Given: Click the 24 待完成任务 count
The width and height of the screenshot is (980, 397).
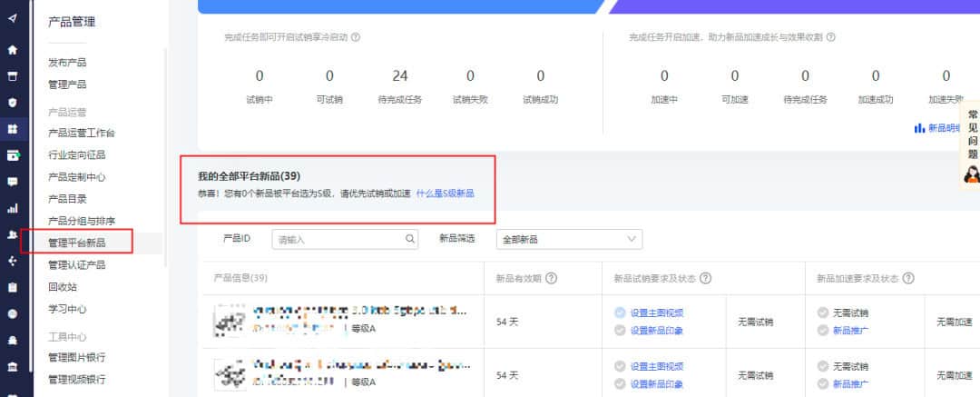Looking at the screenshot, I should (400, 76).
